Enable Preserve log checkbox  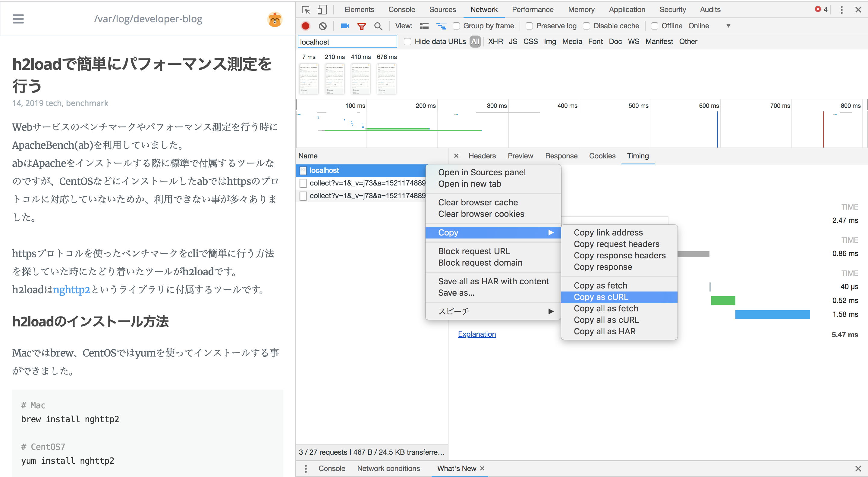pos(529,26)
